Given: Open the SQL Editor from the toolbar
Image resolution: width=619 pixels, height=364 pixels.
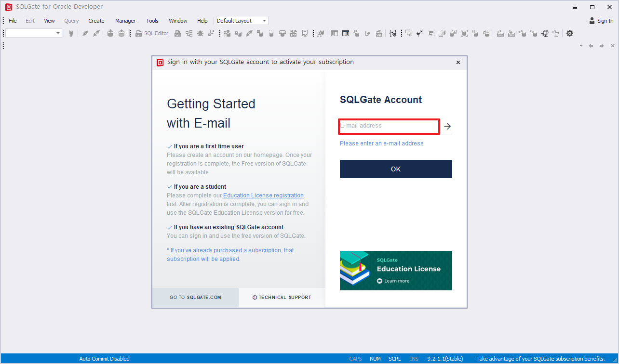Looking at the screenshot, I should tap(152, 33).
